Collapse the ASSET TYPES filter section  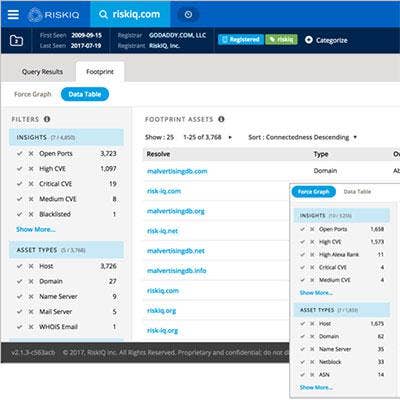point(66,250)
